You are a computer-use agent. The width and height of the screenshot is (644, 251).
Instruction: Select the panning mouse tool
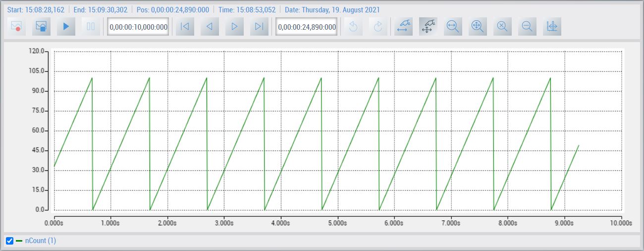(x=428, y=26)
